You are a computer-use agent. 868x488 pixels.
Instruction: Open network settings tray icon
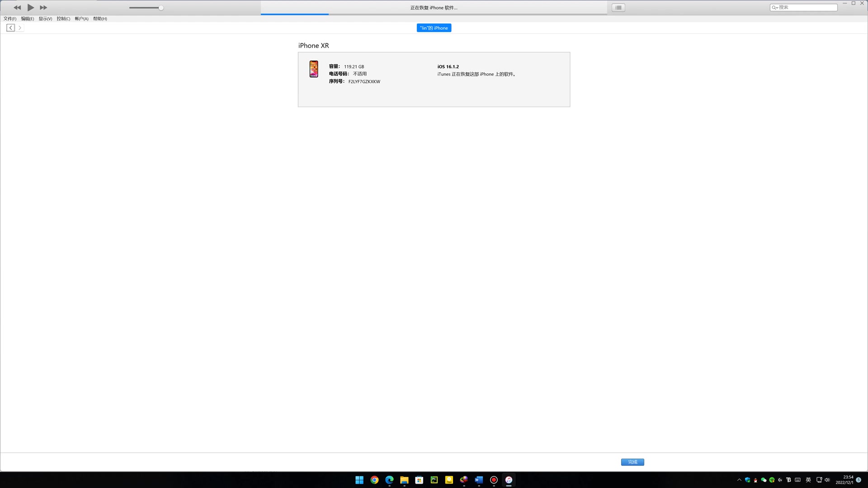(819, 480)
